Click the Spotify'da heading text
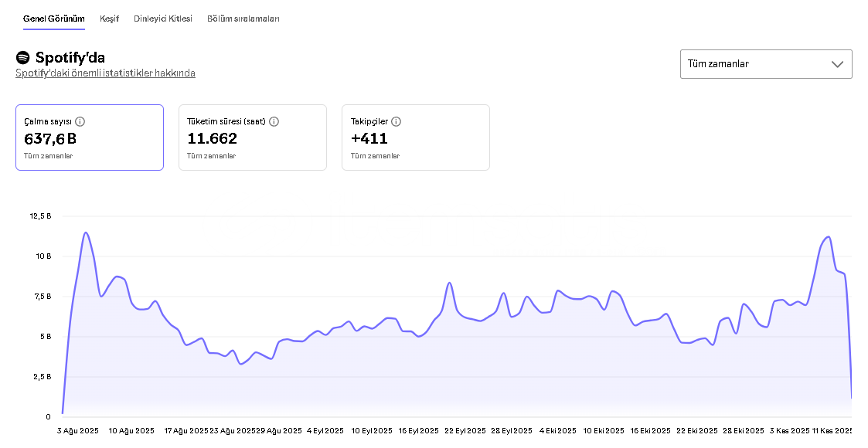Image resolution: width=868 pixels, height=448 pixels. click(70, 58)
